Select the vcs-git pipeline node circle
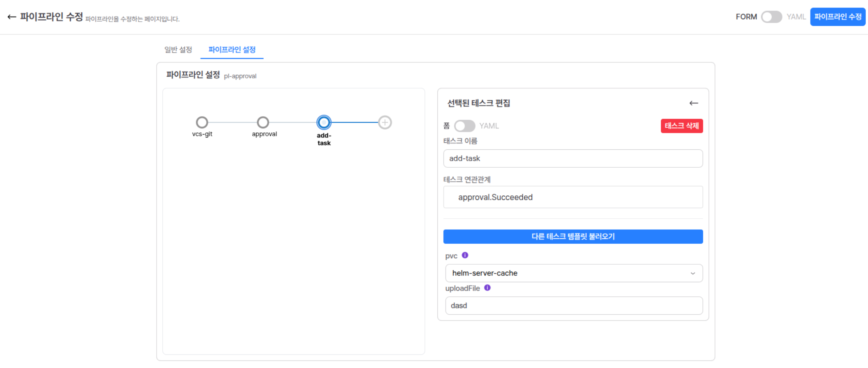This screenshot has width=868, height=368. coord(202,122)
